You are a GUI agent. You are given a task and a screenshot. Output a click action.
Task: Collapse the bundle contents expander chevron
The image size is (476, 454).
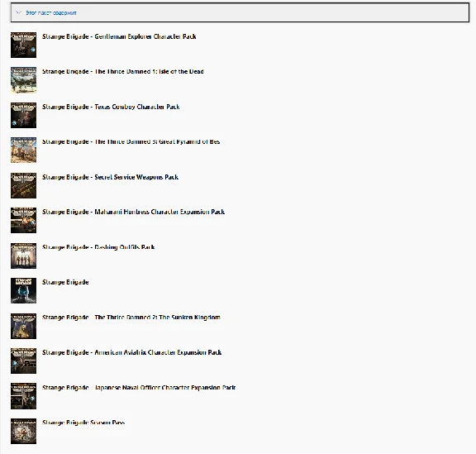[18, 12]
